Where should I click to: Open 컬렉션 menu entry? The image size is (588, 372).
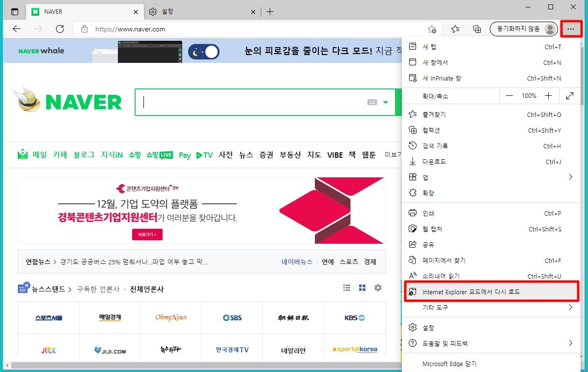click(491, 131)
